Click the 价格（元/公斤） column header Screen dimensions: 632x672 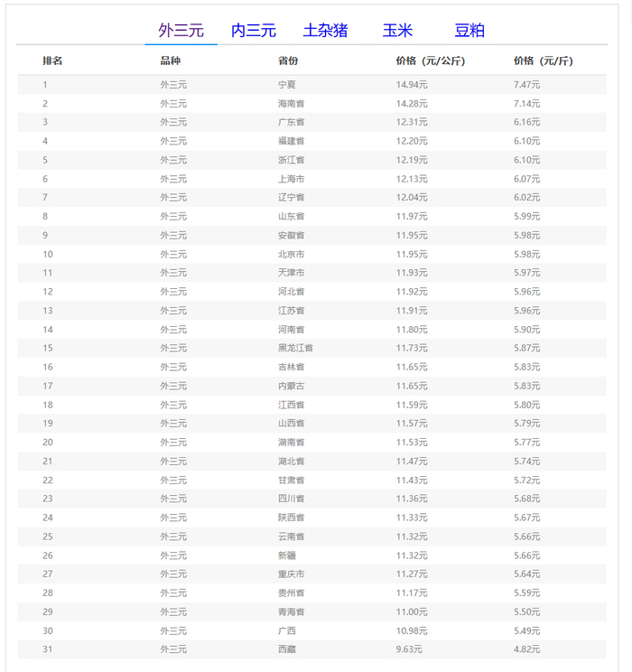coord(430,61)
